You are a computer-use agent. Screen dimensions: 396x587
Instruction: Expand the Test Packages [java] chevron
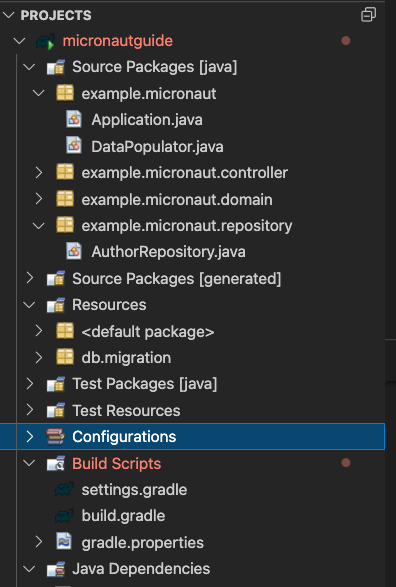[x=30, y=384]
